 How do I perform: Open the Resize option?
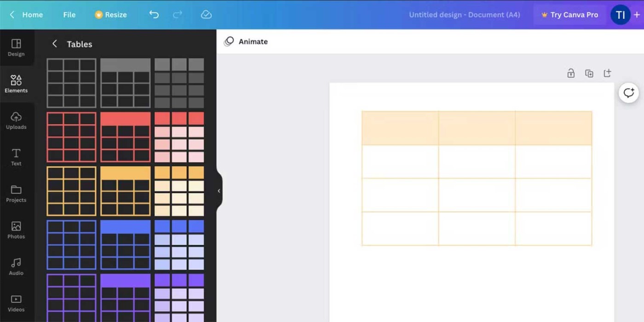click(111, 15)
